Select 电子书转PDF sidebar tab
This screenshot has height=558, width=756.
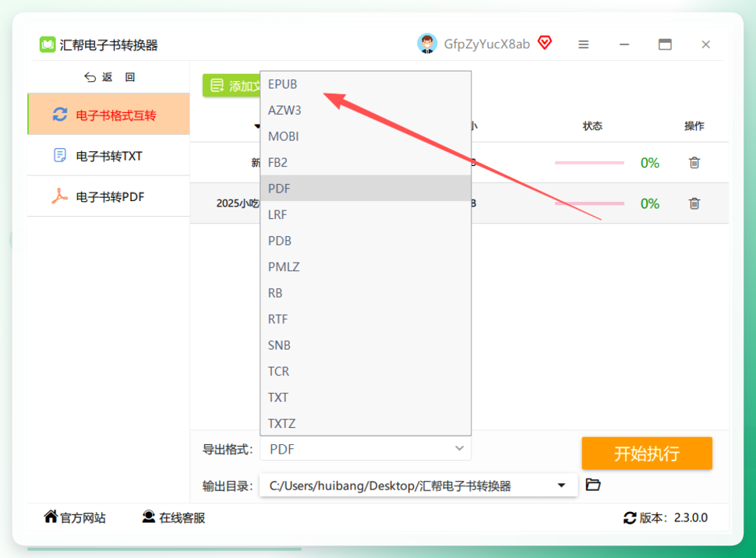click(109, 196)
